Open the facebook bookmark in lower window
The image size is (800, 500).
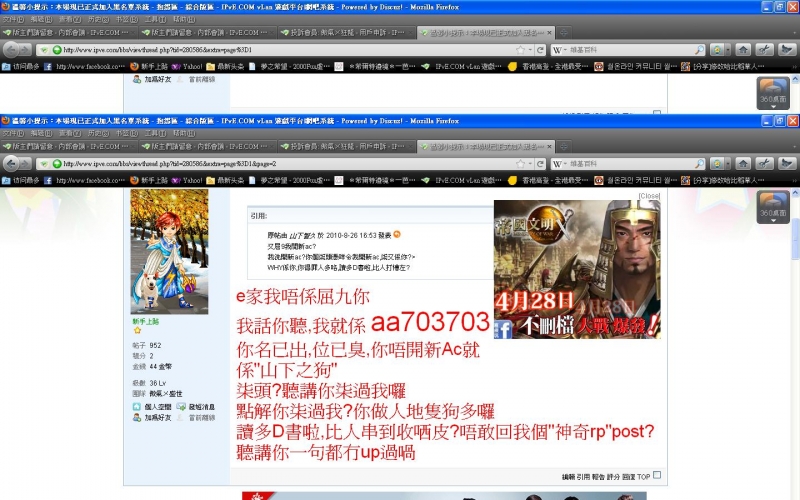point(85,180)
